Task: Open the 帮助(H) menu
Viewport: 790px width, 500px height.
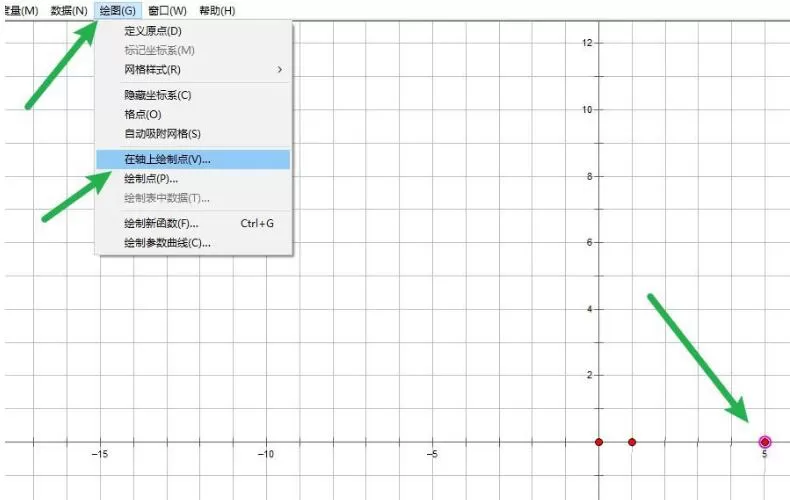Action: tap(217, 11)
